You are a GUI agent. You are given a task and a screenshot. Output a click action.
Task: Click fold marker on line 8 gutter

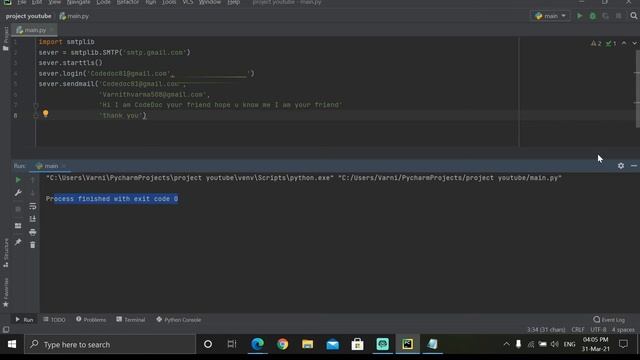36,116
